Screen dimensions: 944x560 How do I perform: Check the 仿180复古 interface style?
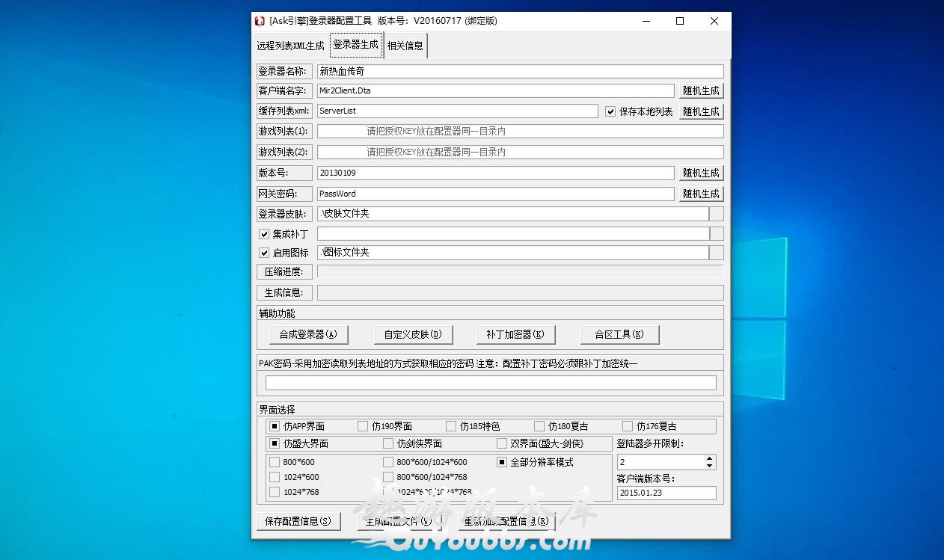coord(539,425)
